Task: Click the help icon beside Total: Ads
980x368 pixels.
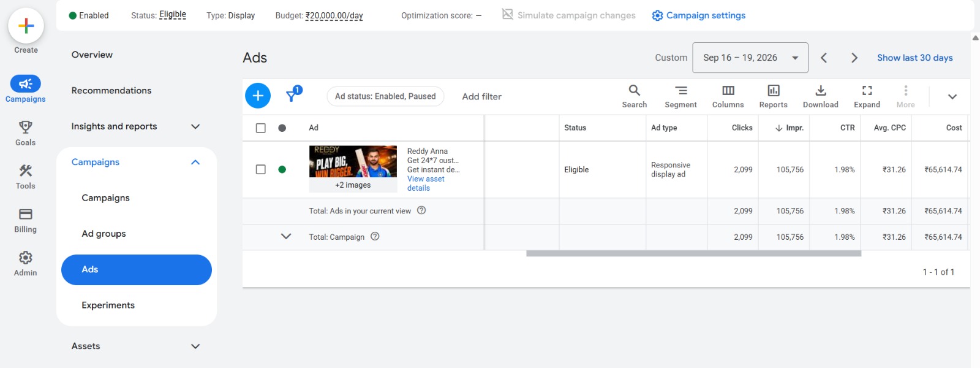Action: 421,210
